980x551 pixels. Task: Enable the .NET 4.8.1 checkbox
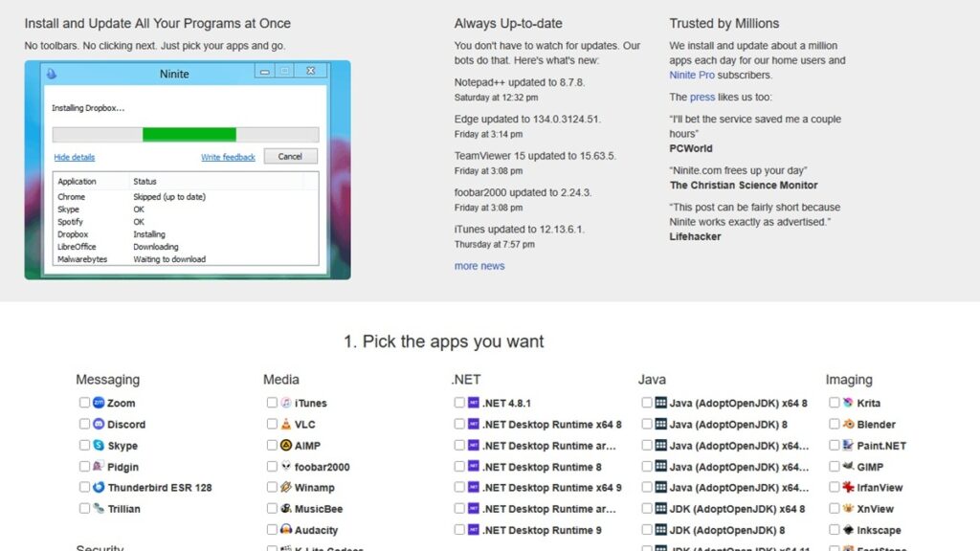pyautogui.click(x=459, y=403)
